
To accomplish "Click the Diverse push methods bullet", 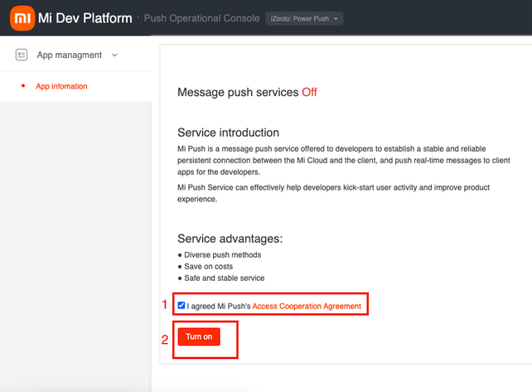I will click(x=223, y=255).
